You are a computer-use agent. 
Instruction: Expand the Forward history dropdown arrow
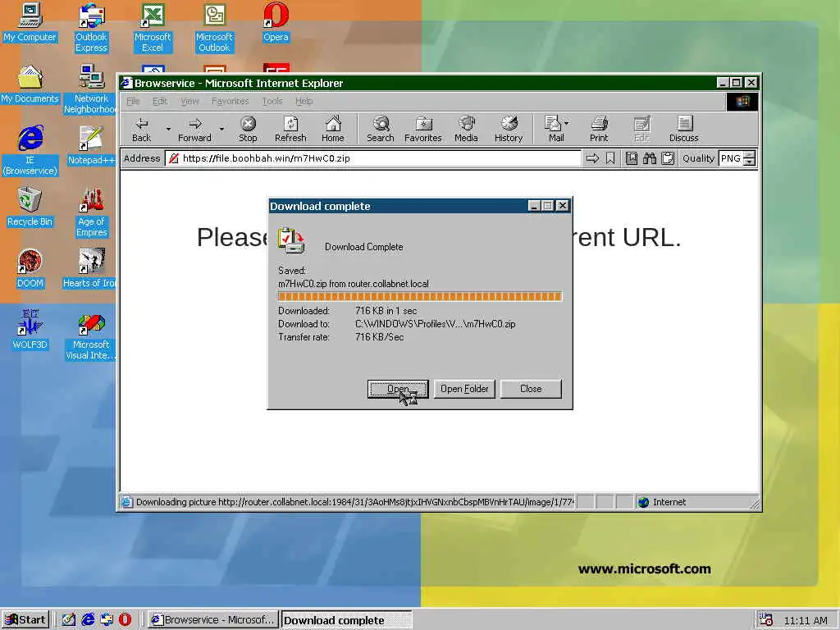[x=221, y=129]
